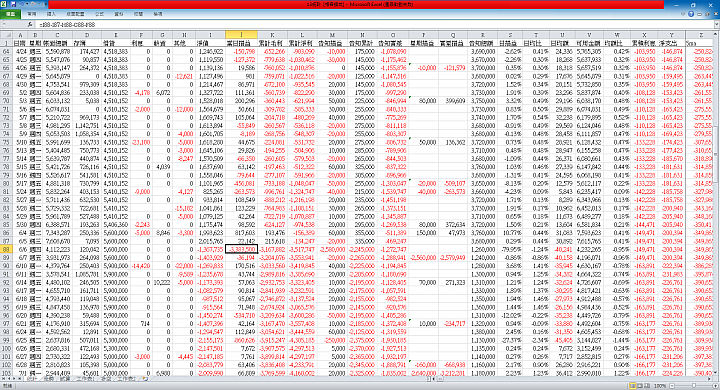The width and height of the screenshot is (720, 390).
Task: Expand the formula bar with right-end arrow
Action: point(717,24)
